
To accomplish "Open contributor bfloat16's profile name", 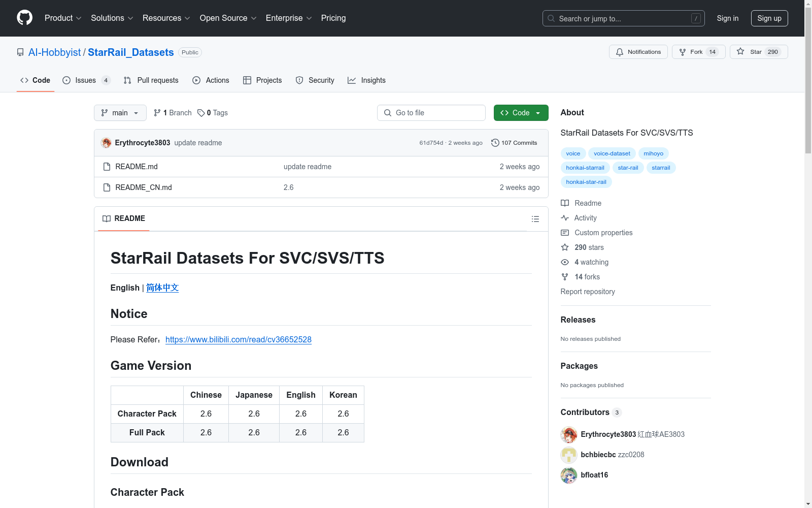I will [594, 475].
